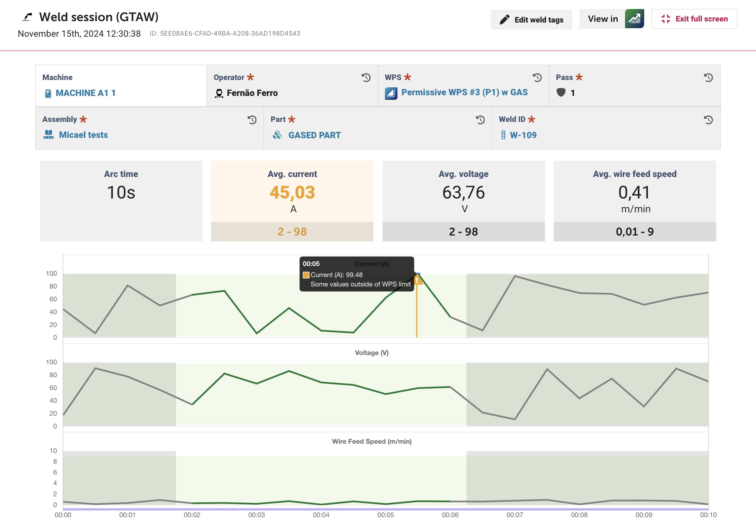The image size is (756, 532).
Task: Click the Arc time value 10s
Action: pyautogui.click(x=121, y=192)
